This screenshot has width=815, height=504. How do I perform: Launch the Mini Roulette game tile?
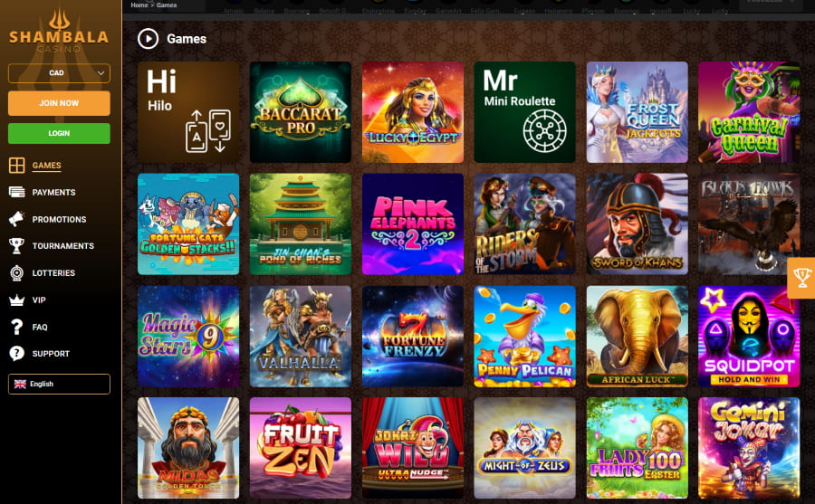[524, 112]
